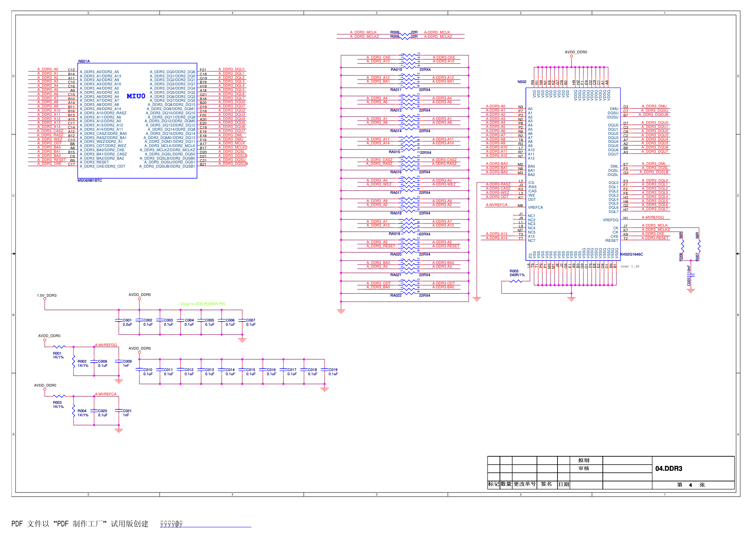Viewport: 756px width, 534px height.
Task: Click the MSD6I981BTC part number
Action: pyautogui.click(x=90, y=181)
